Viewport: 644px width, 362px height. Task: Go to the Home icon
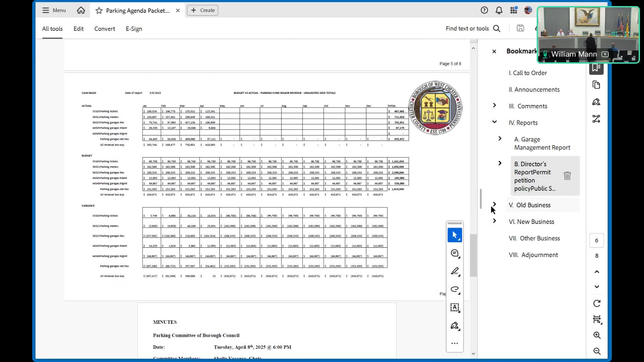pyautogui.click(x=81, y=10)
